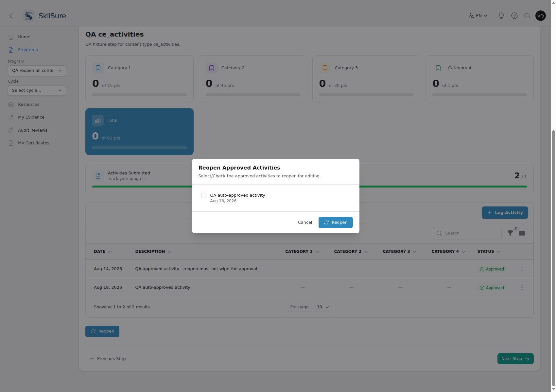Open row actions menu for Aug 18 activity
This screenshot has height=392, width=556.
(522, 287)
